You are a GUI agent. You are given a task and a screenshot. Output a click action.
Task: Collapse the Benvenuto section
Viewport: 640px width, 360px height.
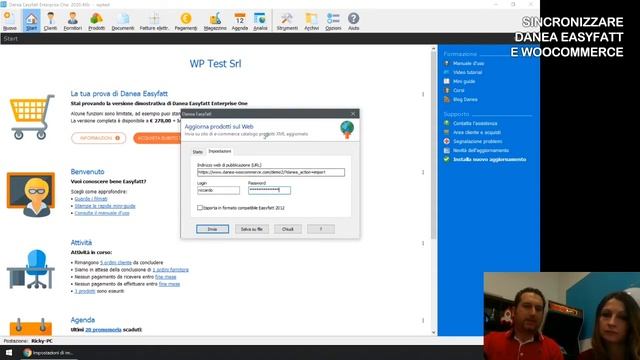tap(423, 172)
